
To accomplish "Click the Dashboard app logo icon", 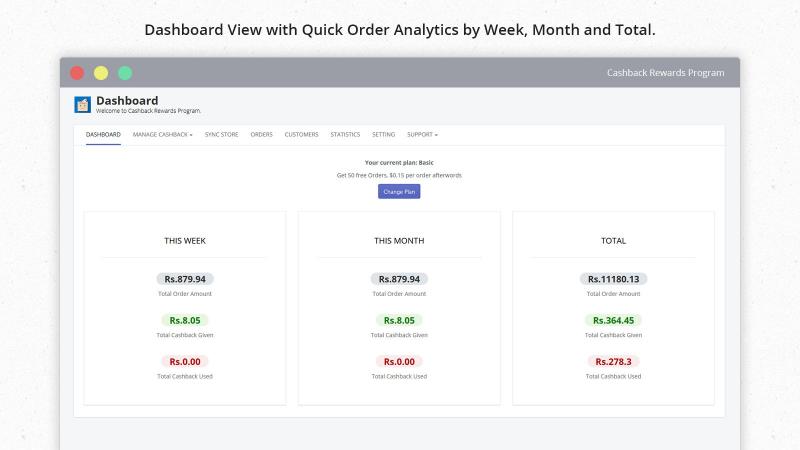I will pos(82,104).
